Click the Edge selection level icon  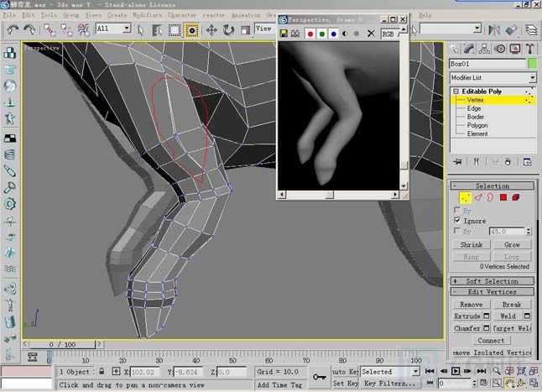[x=478, y=198]
